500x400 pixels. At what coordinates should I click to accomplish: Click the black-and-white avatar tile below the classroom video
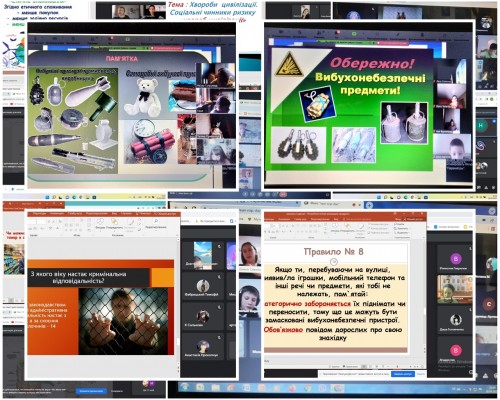(x=455, y=320)
